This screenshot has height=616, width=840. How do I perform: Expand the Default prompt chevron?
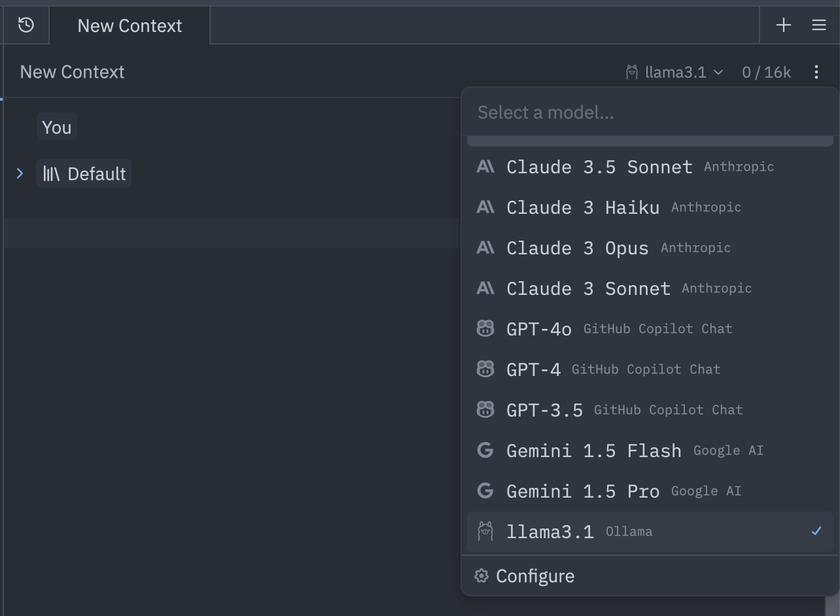pyautogui.click(x=20, y=173)
